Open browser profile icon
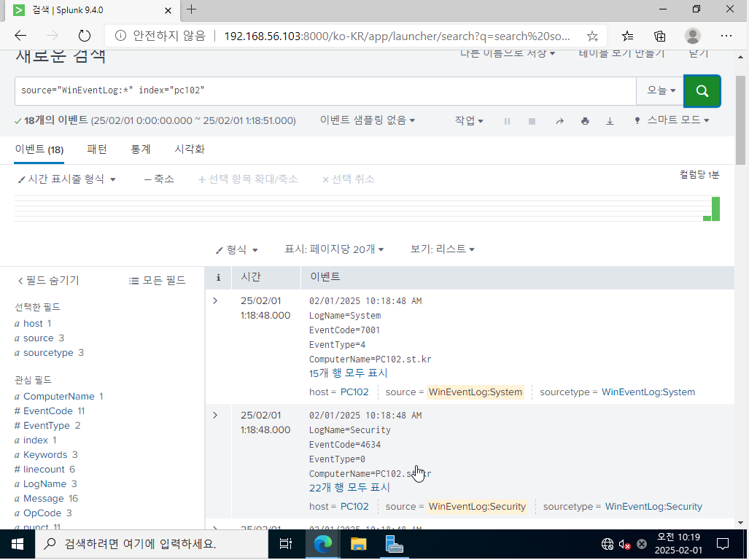 [x=693, y=36]
